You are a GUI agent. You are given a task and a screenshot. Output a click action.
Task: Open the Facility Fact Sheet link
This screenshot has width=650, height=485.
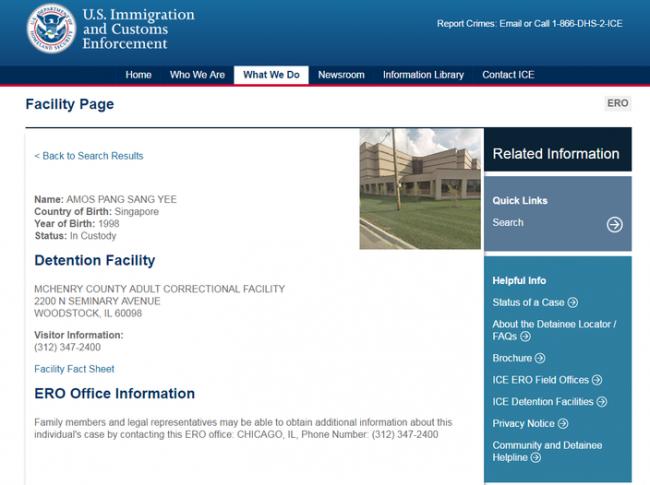pyautogui.click(x=74, y=369)
